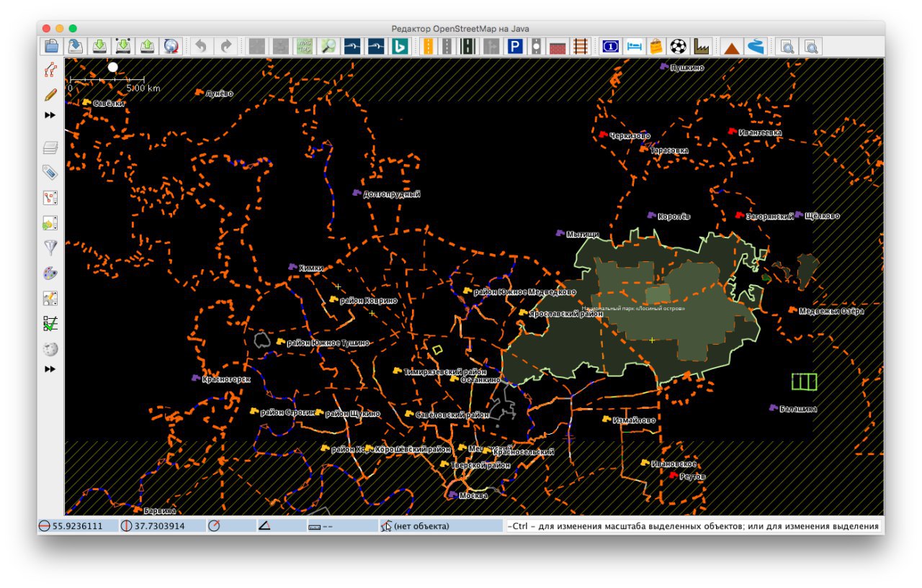The width and height of the screenshot is (922, 588).
Task: Click the last magnifier icon in toolbar
Action: (x=811, y=47)
